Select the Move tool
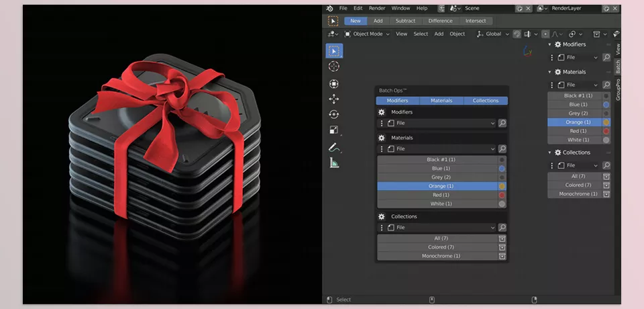This screenshot has height=309, width=644. tap(334, 99)
